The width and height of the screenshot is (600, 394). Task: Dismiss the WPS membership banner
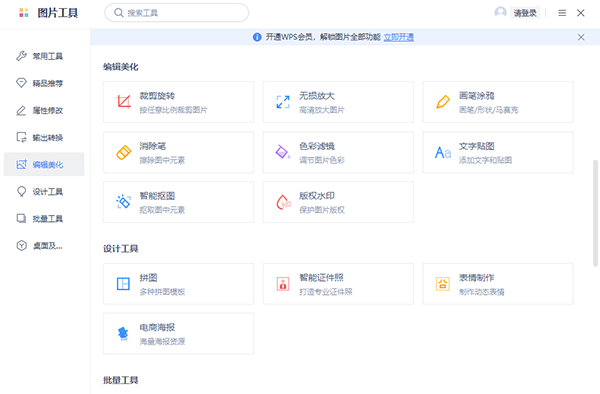pos(581,37)
